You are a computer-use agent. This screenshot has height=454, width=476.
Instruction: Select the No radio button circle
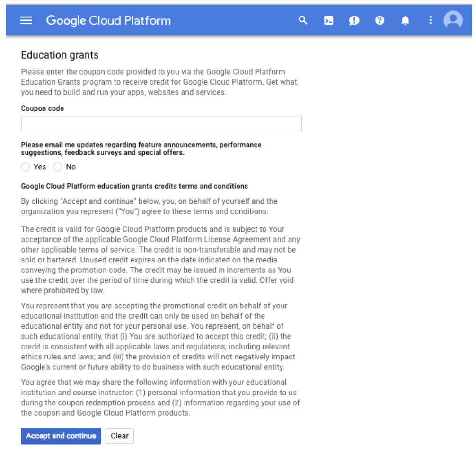[x=57, y=167]
